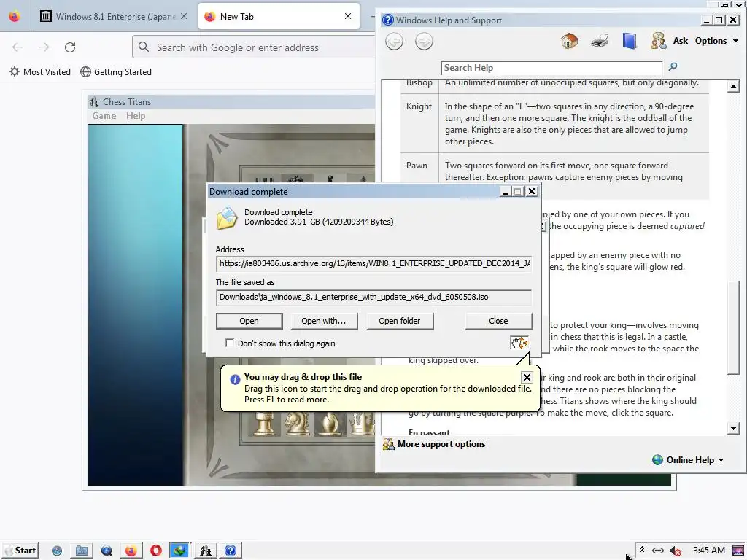Click the downloaded file envelope icon
The height and width of the screenshot is (560, 747).
coord(227,219)
